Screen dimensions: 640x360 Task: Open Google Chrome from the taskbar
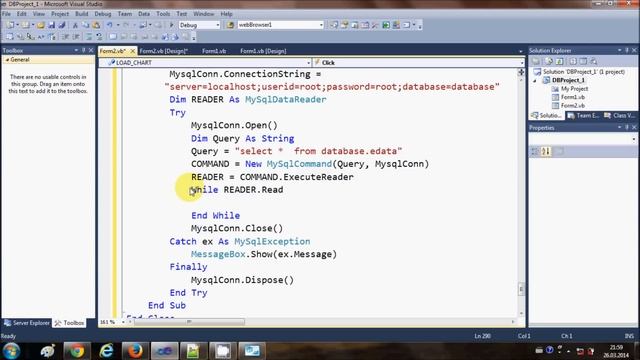click(x=76, y=351)
